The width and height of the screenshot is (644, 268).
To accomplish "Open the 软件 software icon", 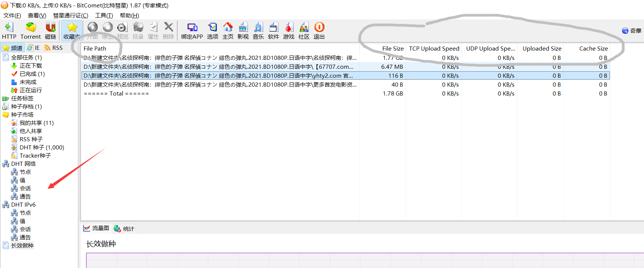I will pos(274,30).
